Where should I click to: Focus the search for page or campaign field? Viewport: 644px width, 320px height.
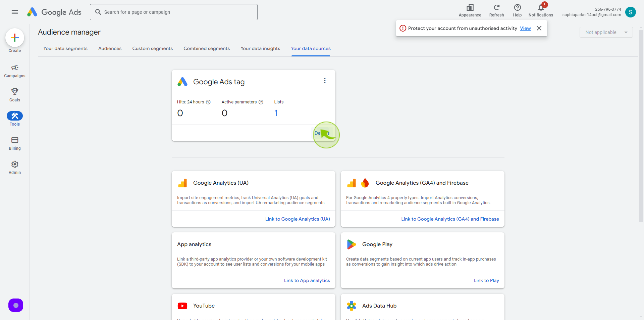coord(174,12)
